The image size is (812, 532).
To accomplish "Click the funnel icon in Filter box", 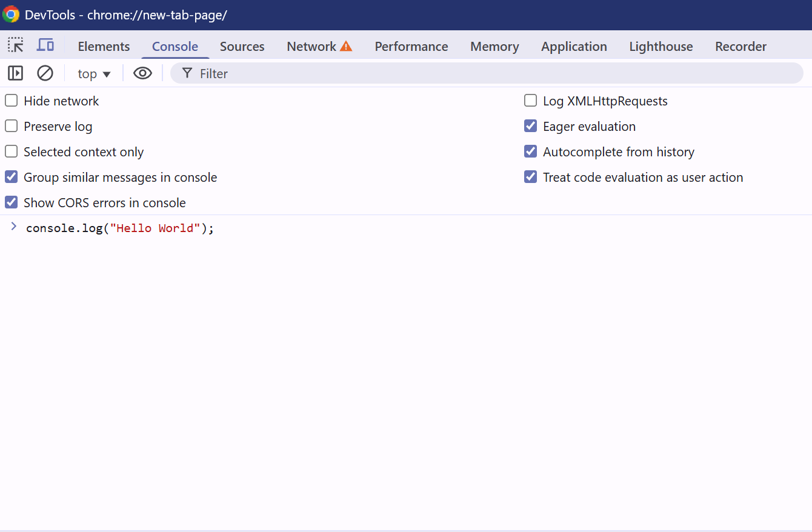I will [x=187, y=73].
